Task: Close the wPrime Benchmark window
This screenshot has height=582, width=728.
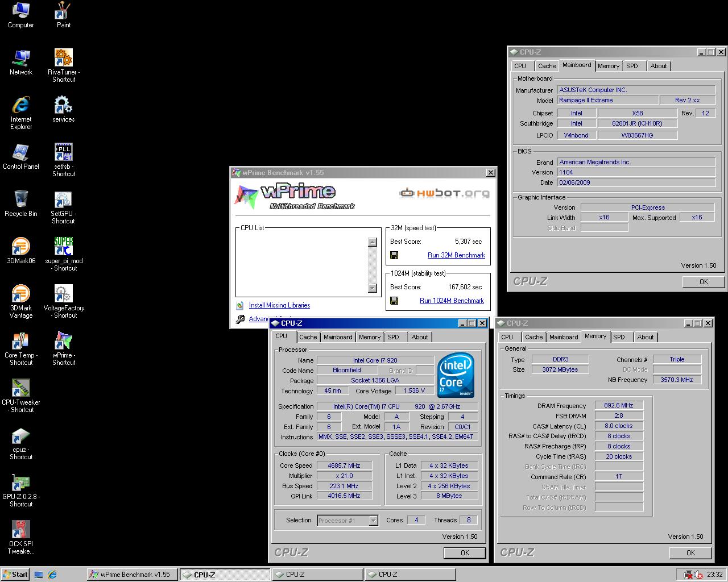Action: [490, 173]
